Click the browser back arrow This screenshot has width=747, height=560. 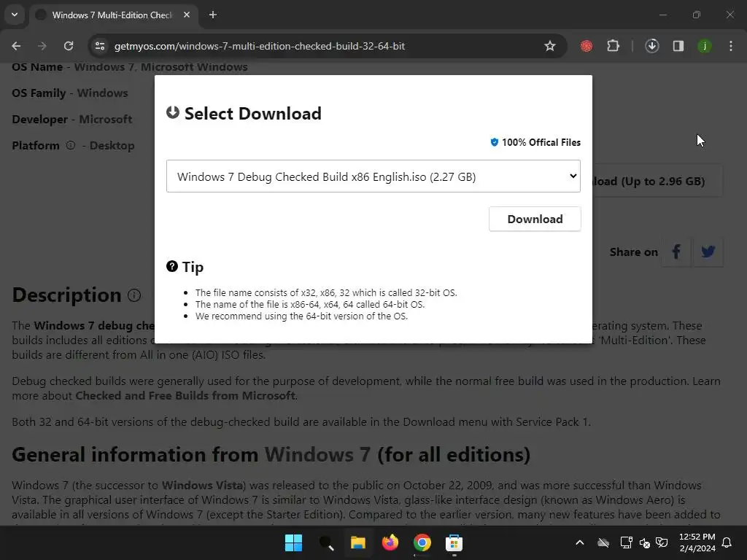pos(16,46)
